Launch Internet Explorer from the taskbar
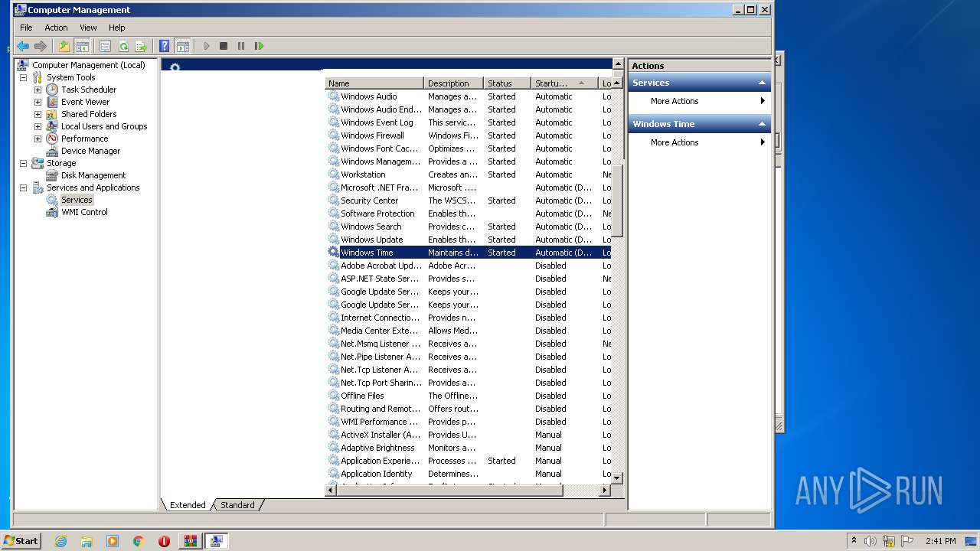The image size is (980, 551). pos(60,541)
